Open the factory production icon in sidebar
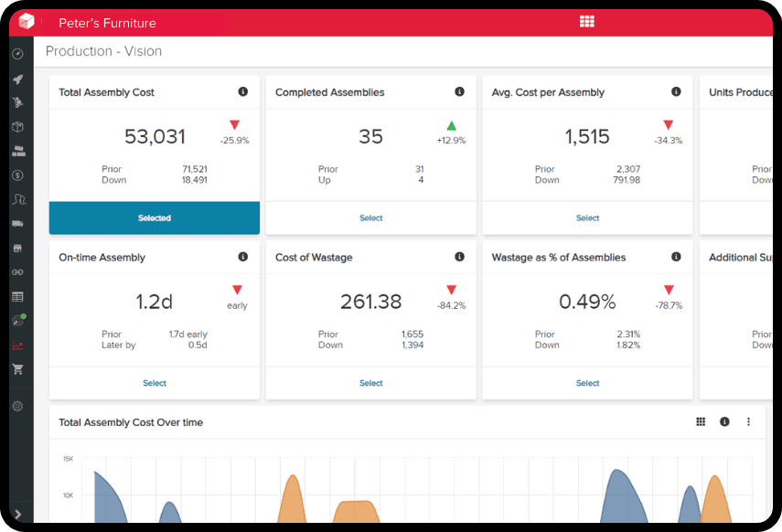This screenshot has height=532, width=782. 18,151
